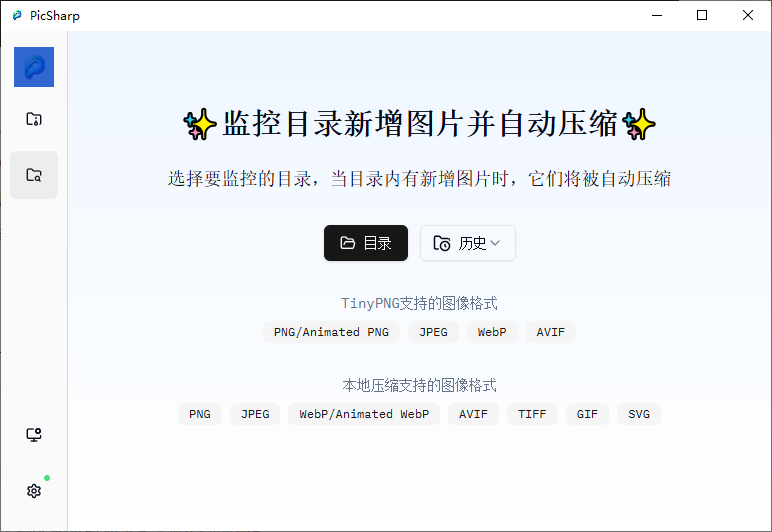
Task: Click the PicSharp title bar app icon
Action: [x=17, y=15]
